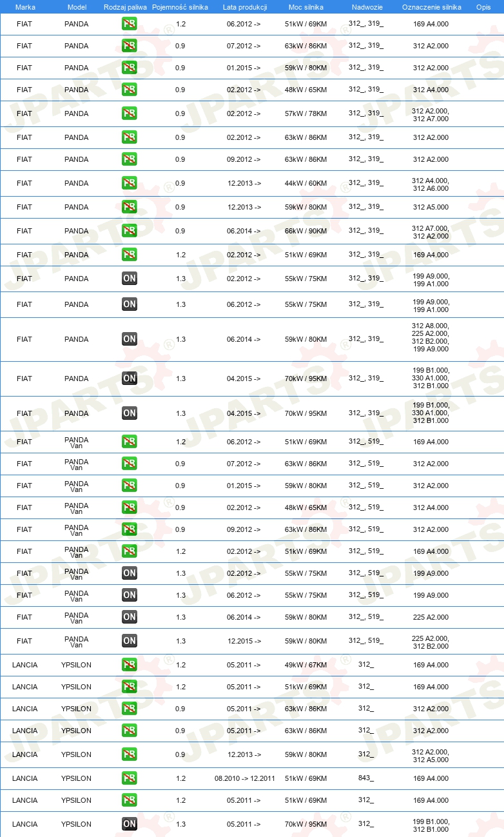This screenshot has width=504, height=837.
Task: Click the Opis column header
Action: click(x=483, y=7)
